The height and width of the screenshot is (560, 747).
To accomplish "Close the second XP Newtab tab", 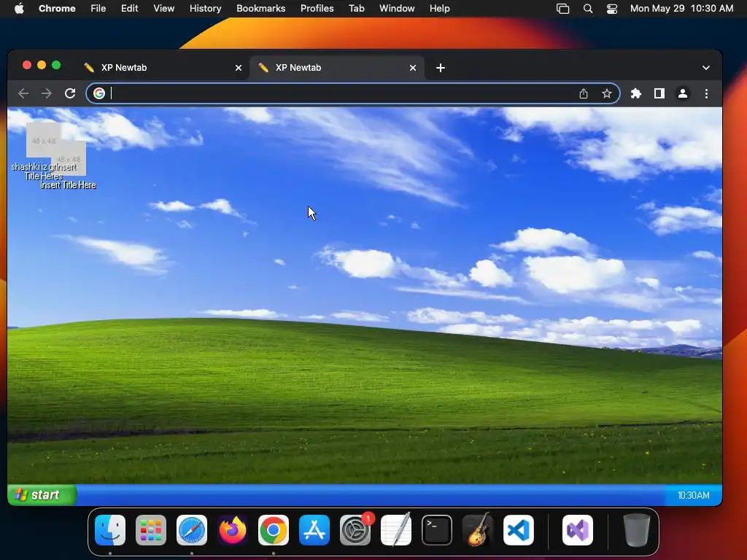I will pos(413,68).
